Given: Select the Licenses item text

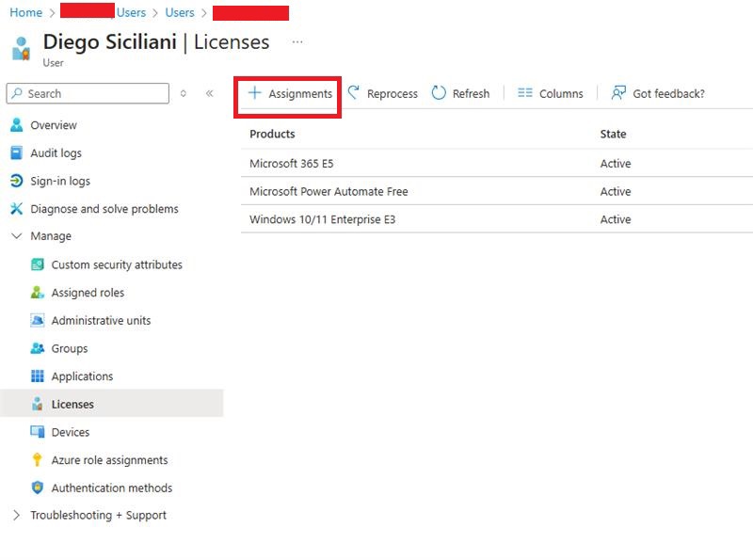Looking at the screenshot, I should coord(72,405).
